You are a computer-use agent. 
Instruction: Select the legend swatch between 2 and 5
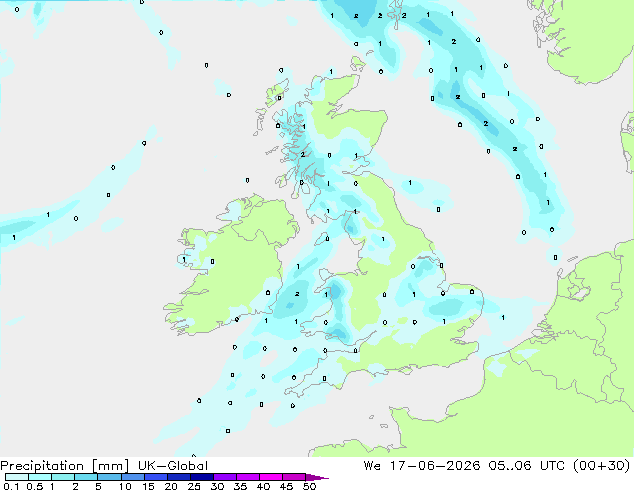pos(86,477)
